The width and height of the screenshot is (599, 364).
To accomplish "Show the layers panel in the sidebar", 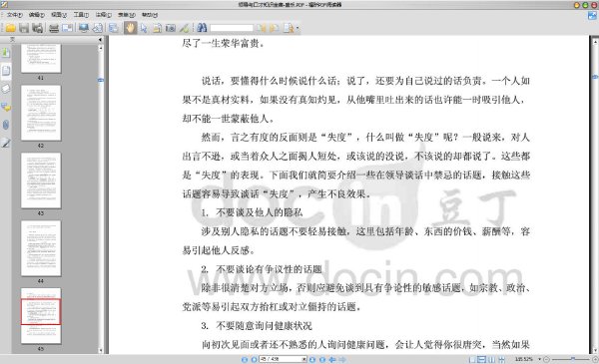I will tap(5, 89).
